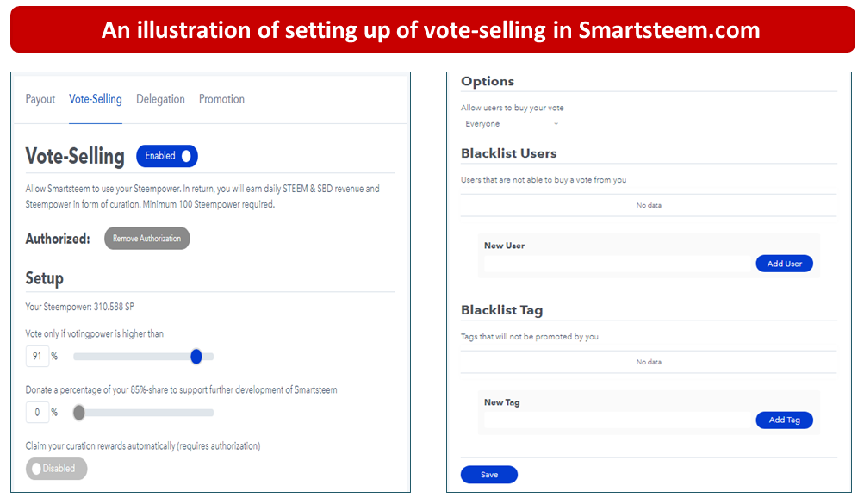Expand the dropdown arrow next to Everyone

[x=556, y=124]
